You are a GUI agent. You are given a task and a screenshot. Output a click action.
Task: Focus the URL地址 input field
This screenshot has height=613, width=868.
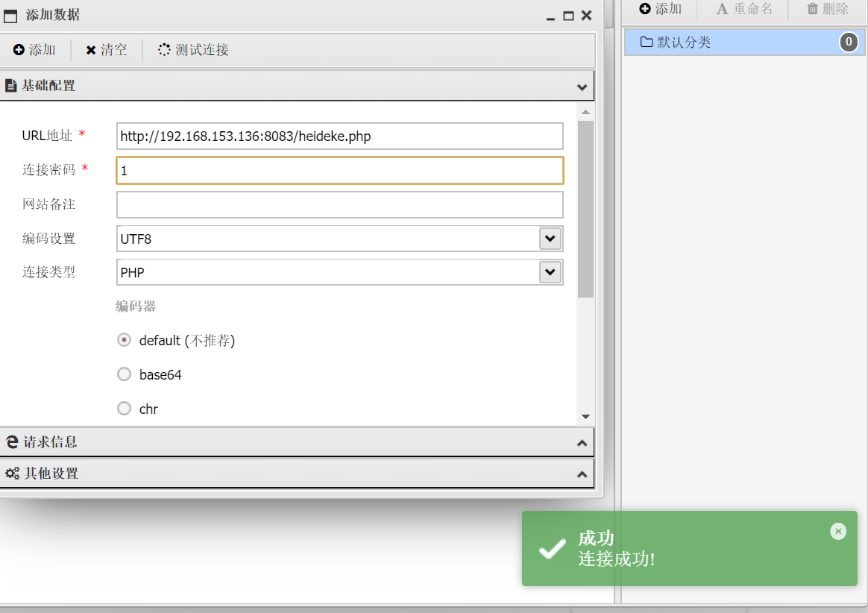[x=340, y=136]
